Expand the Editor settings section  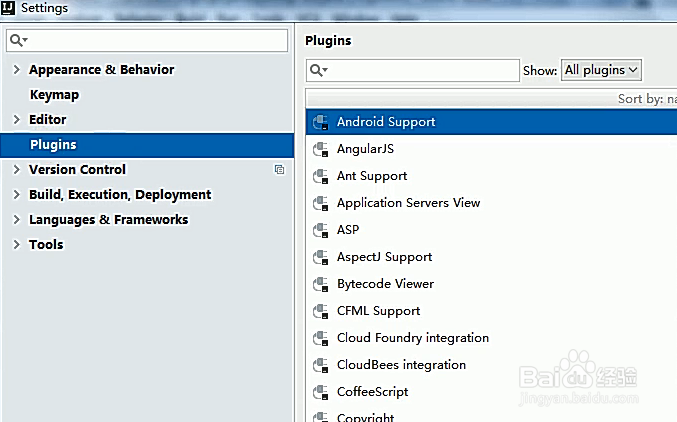click(x=16, y=120)
